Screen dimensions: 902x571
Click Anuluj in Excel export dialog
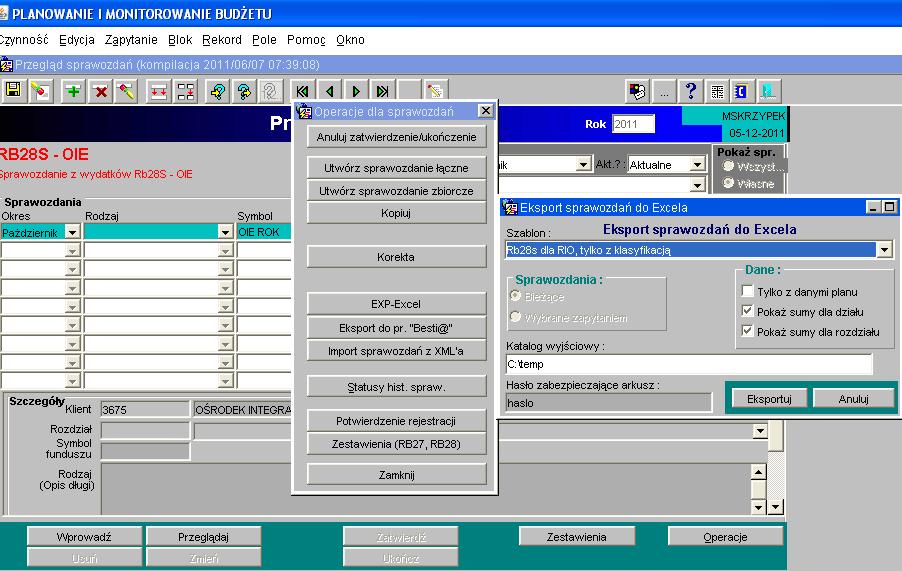(x=853, y=398)
